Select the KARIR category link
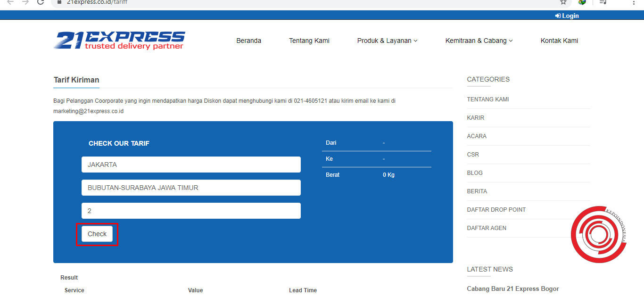The image size is (644, 297). click(x=474, y=117)
